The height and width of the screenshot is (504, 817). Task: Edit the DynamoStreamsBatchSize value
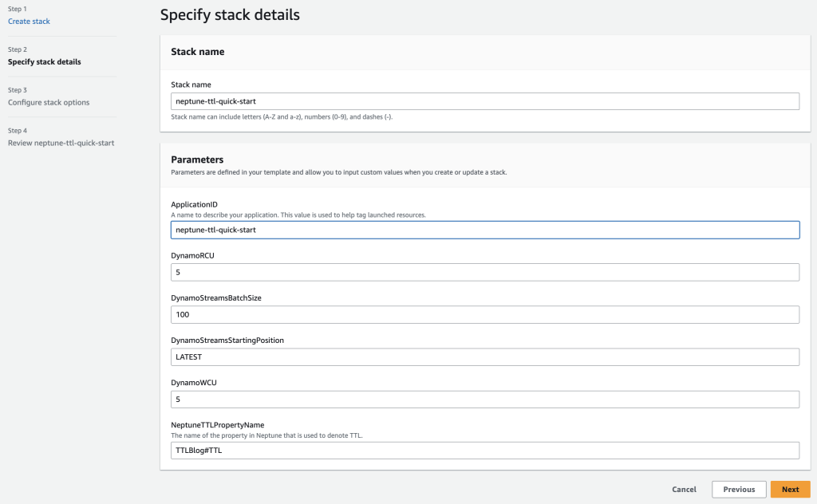coord(483,314)
